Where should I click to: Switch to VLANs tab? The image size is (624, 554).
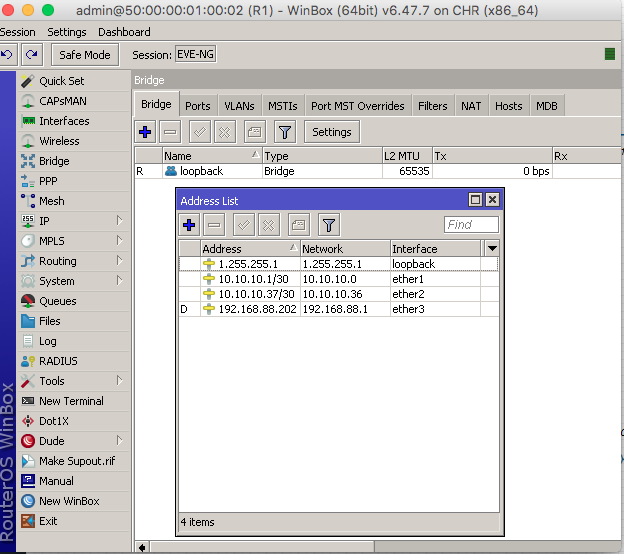coord(239,106)
